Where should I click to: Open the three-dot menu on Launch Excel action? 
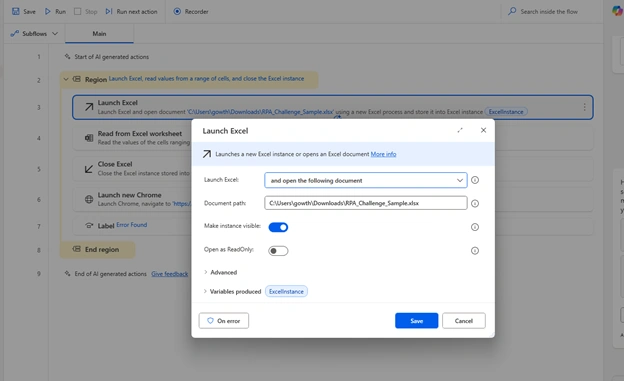coord(584,107)
